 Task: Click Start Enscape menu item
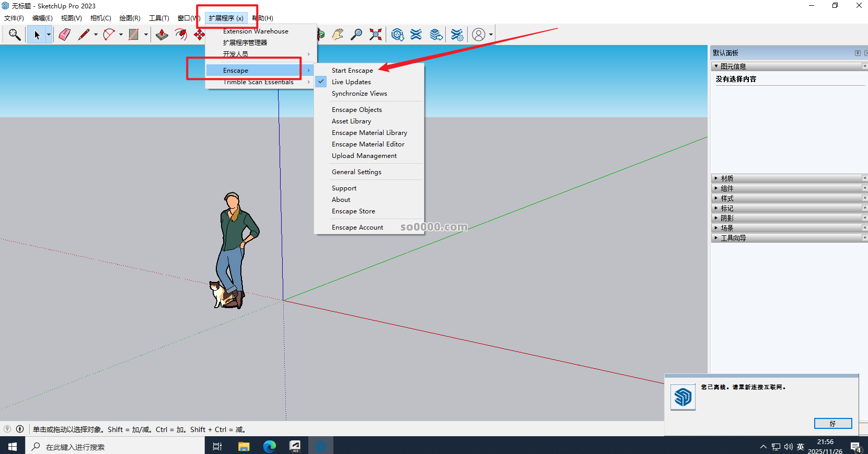click(x=352, y=70)
